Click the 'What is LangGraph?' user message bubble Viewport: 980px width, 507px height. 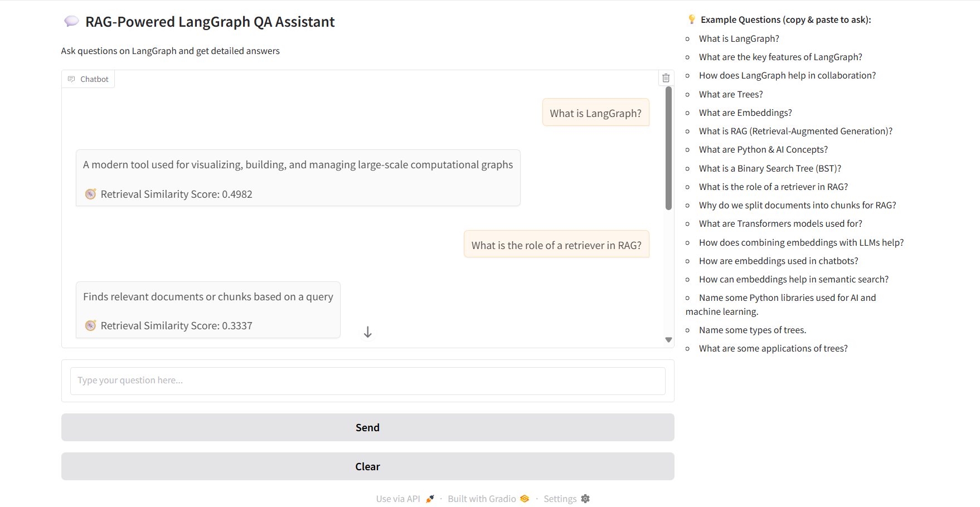[596, 113]
